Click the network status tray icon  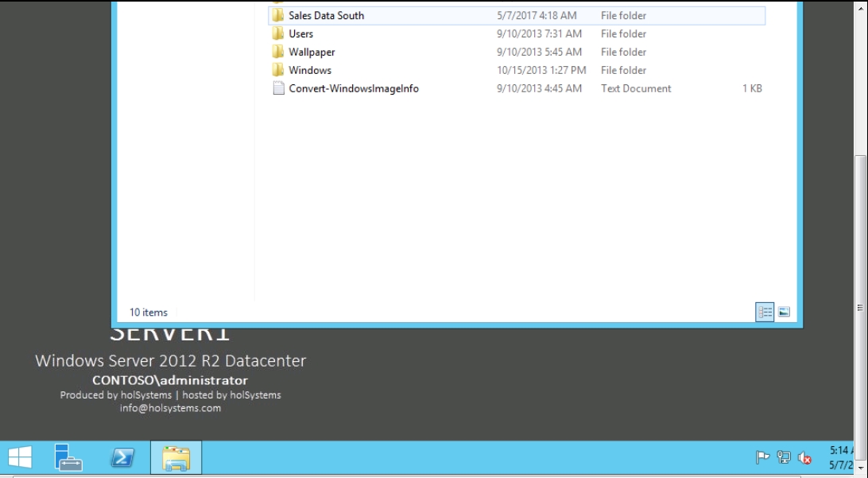[x=784, y=457]
